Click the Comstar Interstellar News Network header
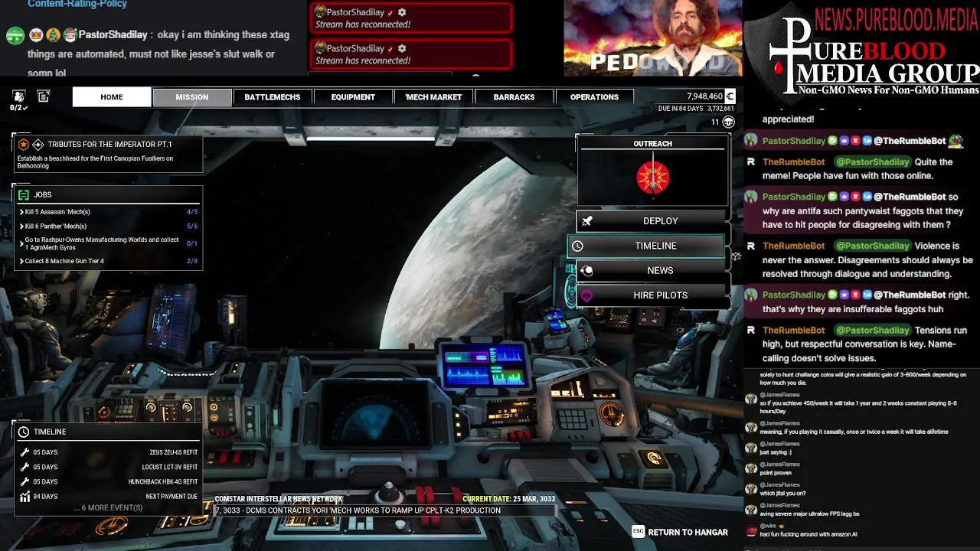Image resolution: width=980 pixels, height=551 pixels. click(279, 499)
